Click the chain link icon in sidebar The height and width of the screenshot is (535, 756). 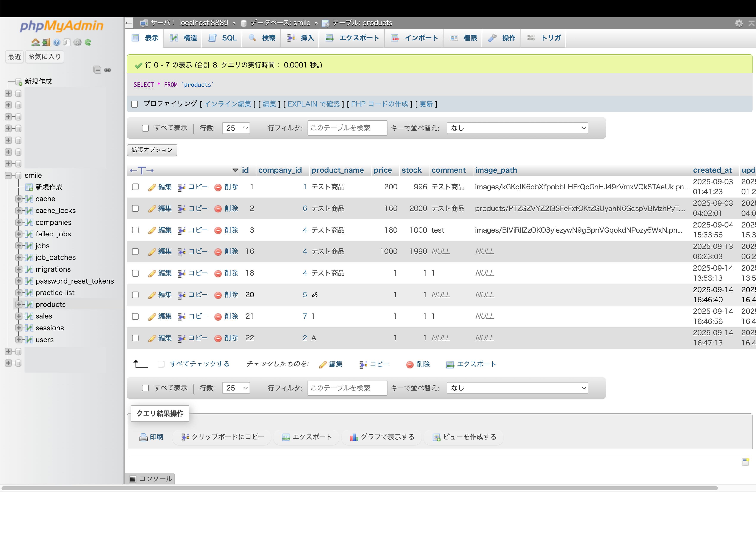pyautogui.click(x=108, y=70)
